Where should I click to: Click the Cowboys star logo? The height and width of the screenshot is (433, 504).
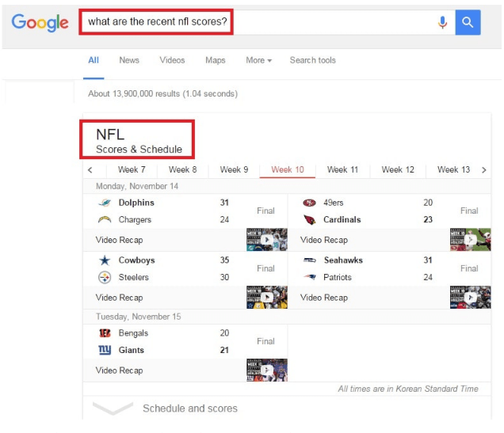(105, 260)
